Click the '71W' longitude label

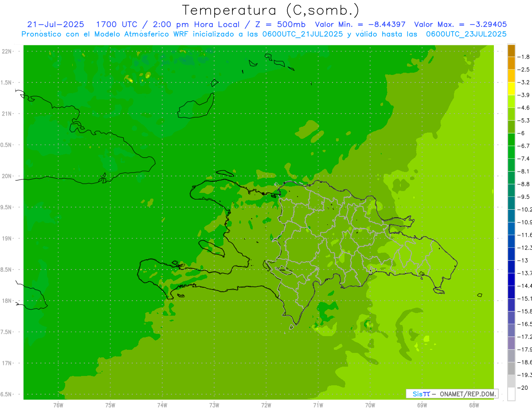(x=318, y=405)
